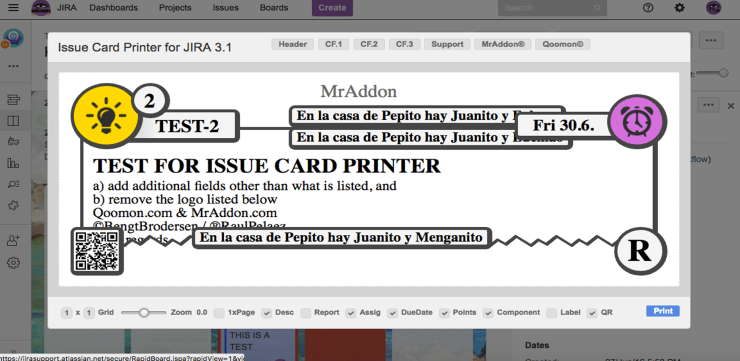Open the user profile avatar at top right
The height and width of the screenshot is (361, 740).
point(713,8)
